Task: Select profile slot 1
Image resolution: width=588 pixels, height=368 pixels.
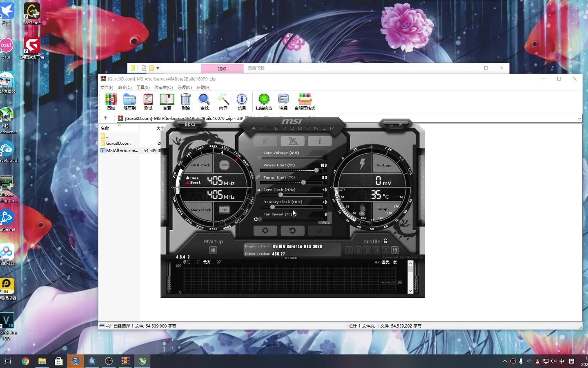Action: 349,250
